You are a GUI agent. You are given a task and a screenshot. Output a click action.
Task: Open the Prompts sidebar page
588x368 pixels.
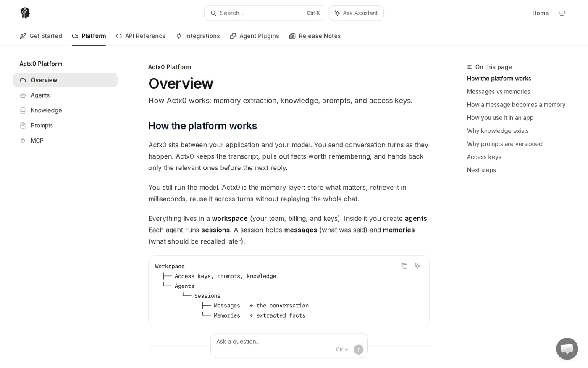coord(65,126)
